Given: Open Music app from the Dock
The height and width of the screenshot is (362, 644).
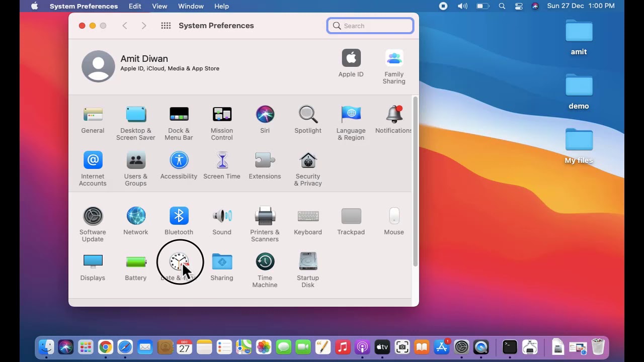Looking at the screenshot, I should pyautogui.click(x=343, y=347).
